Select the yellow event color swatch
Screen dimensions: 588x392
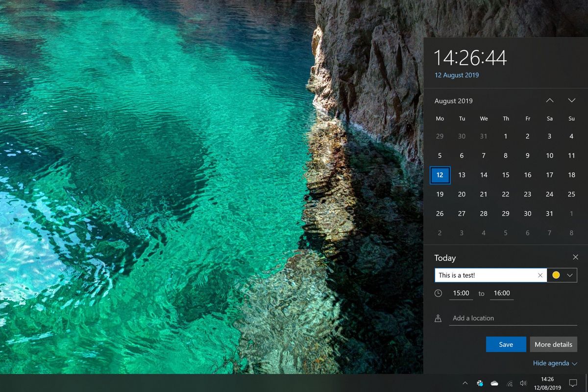(x=556, y=275)
